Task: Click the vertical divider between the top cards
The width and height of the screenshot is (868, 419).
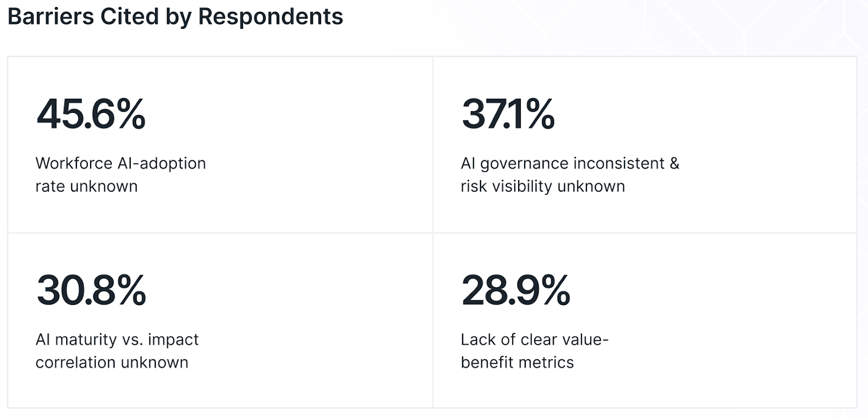Action: pyautogui.click(x=433, y=145)
